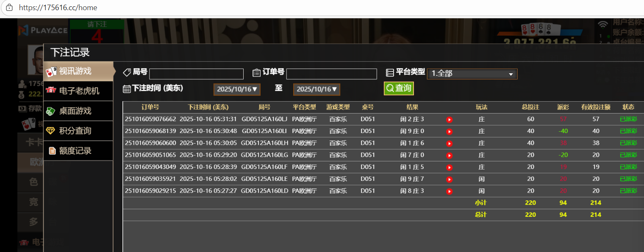Click the site security lock icon in address bar
The height and width of the screenshot is (252, 644).
pos(9,8)
